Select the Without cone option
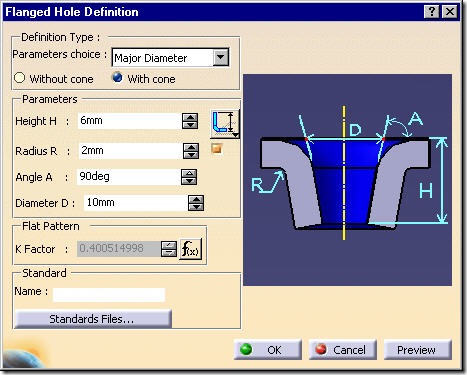The image size is (467, 375). tap(20, 78)
